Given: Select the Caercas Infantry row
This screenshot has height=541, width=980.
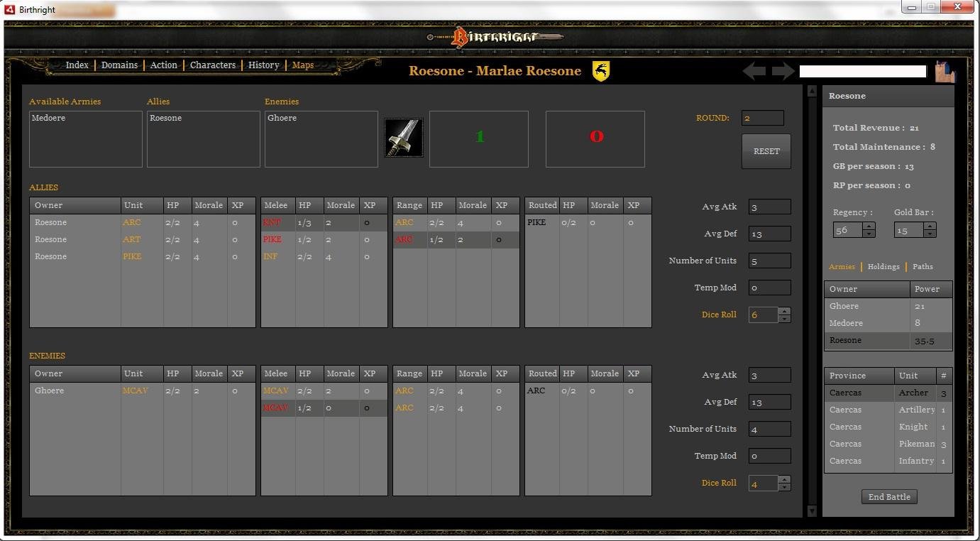Looking at the screenshot, I should pos(888,461).
